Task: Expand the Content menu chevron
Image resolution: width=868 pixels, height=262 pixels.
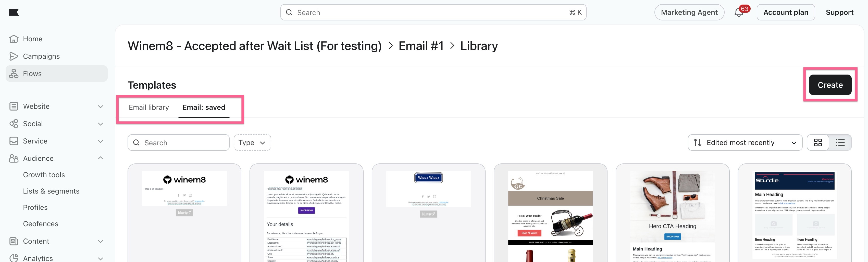Action: click(101, 241)
